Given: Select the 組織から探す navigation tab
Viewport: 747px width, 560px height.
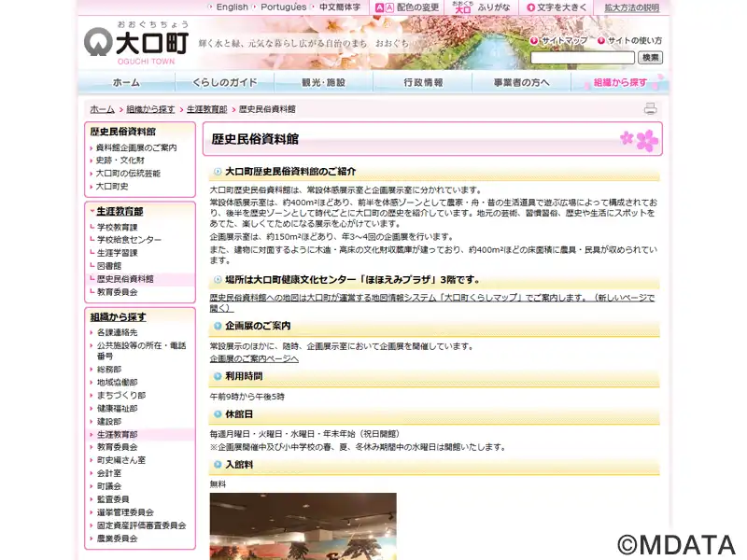Looking at the screenshot, I should pyautogui.click(x=619, y=82).
